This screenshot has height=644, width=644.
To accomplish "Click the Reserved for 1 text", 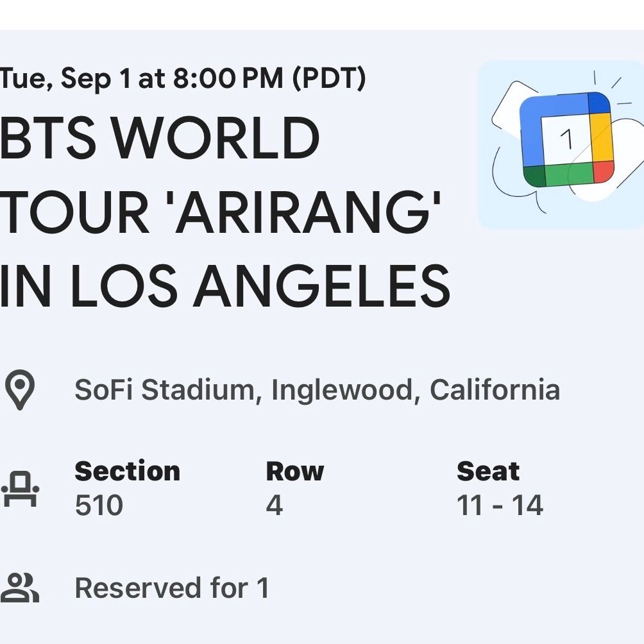I will (172, 588).
